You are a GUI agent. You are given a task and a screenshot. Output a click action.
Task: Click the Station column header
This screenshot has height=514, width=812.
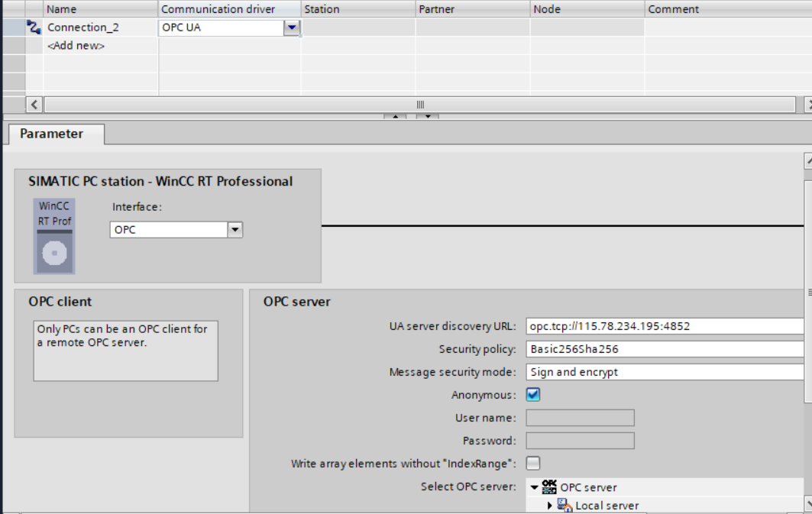click(x=358, y=9)
